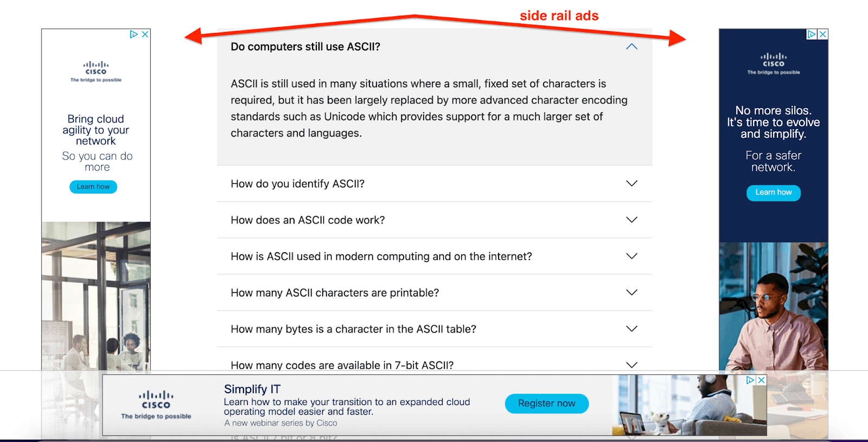Expand 'How many codes are available in 7-bit ASCII?'
This screenshot has height=442, width=868.
631,364
